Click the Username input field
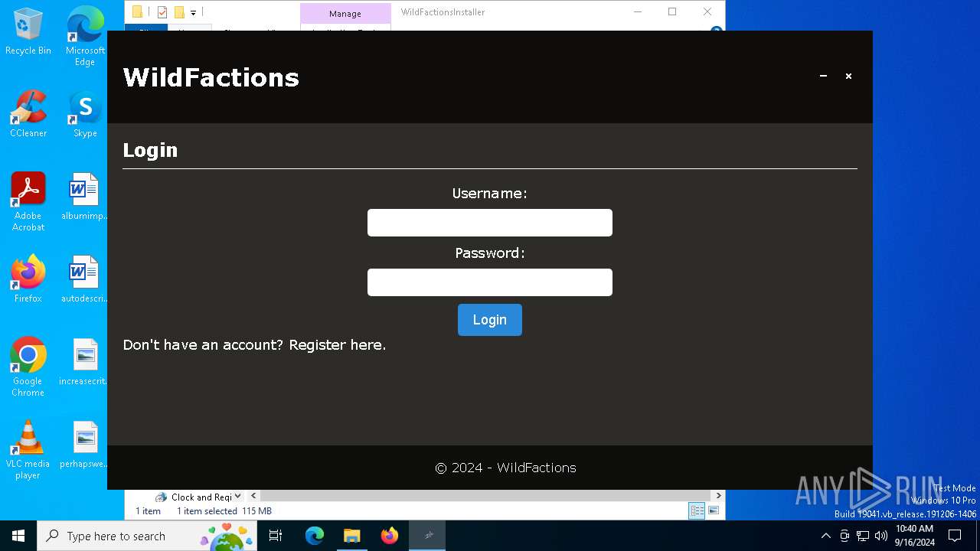This screenshot has width=980, height=551. [490, 223]
